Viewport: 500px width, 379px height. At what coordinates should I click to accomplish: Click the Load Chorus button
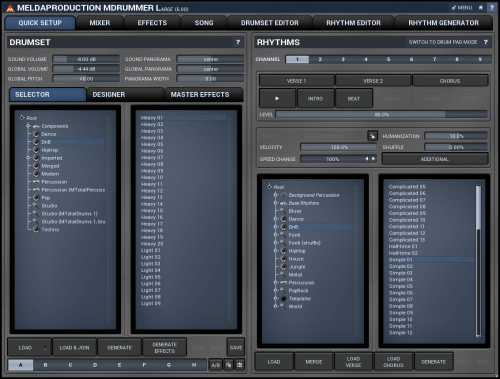pyautogui.click(x=393, y=362)
